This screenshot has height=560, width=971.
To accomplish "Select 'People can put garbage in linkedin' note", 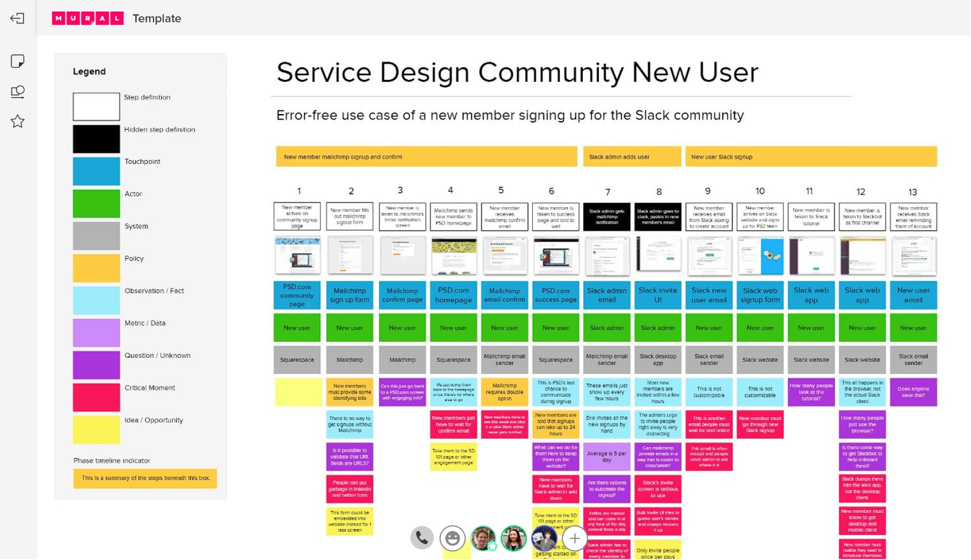I will [350, 489].
